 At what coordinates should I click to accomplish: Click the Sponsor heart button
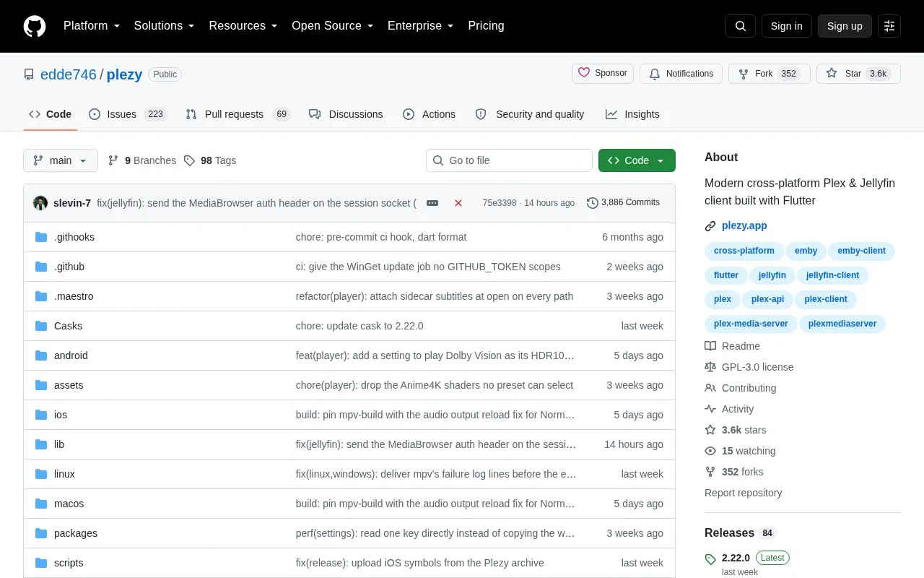pos(603,74)
